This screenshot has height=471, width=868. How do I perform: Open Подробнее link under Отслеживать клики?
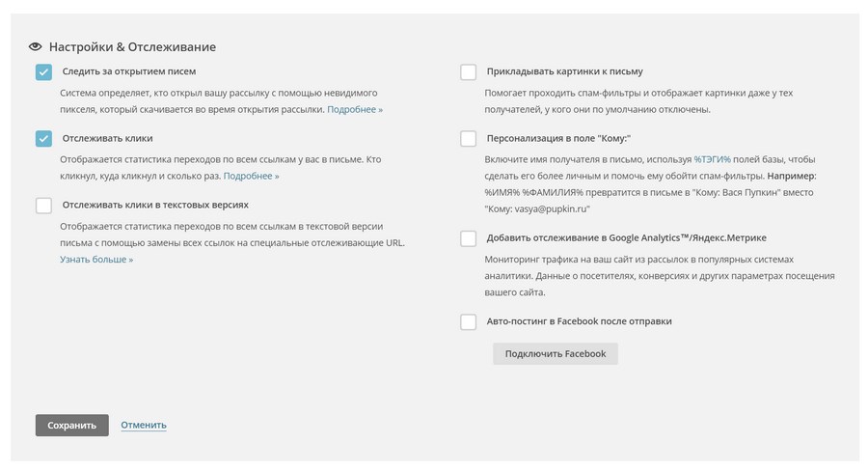point(251,177)
